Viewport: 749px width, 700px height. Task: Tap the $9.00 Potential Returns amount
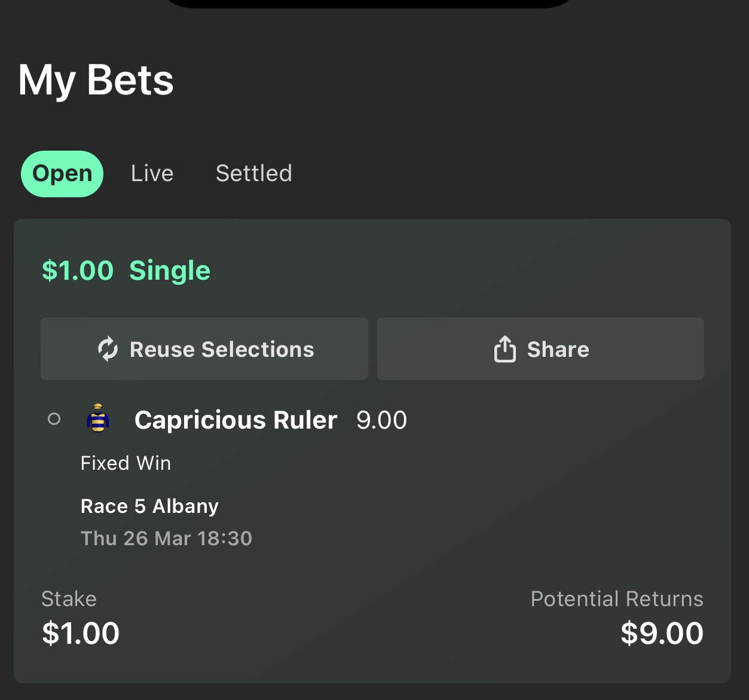click(662, 634)
